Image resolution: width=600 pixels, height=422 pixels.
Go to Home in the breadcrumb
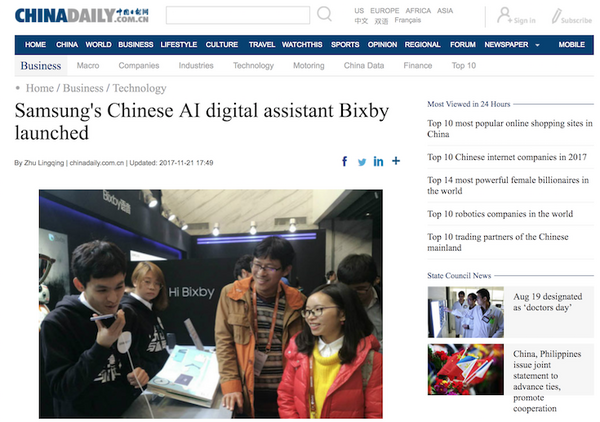pos(40,88)
